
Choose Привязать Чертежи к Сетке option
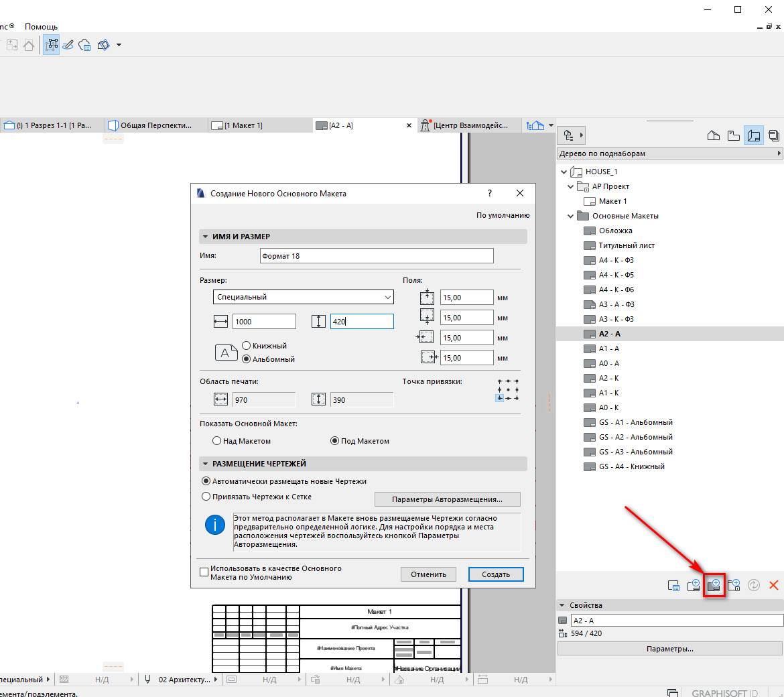[206, 497]
